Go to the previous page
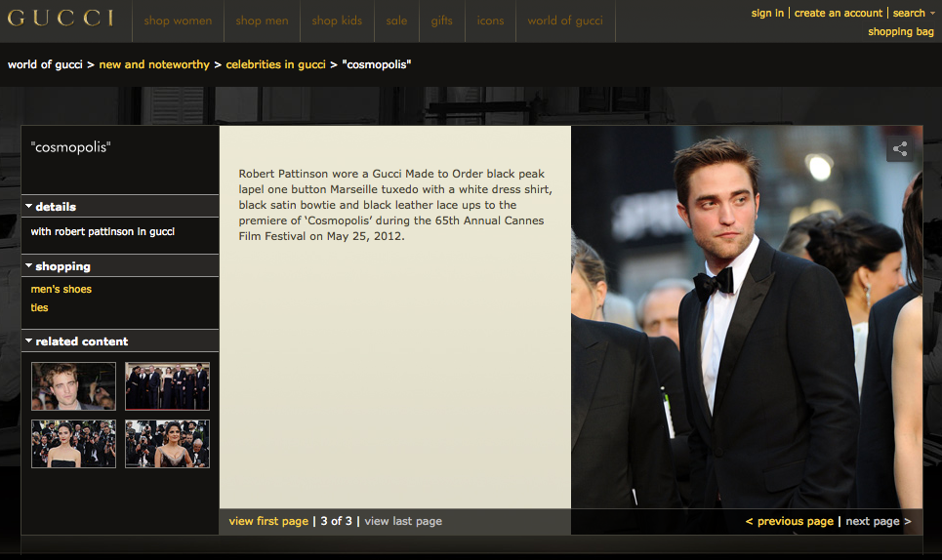 pos(790,521)
